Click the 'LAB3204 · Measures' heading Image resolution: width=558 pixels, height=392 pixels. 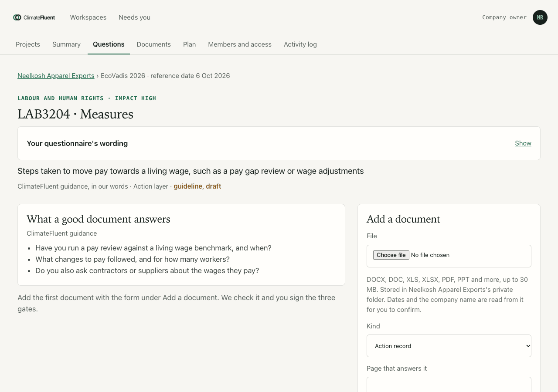(75, 114)
